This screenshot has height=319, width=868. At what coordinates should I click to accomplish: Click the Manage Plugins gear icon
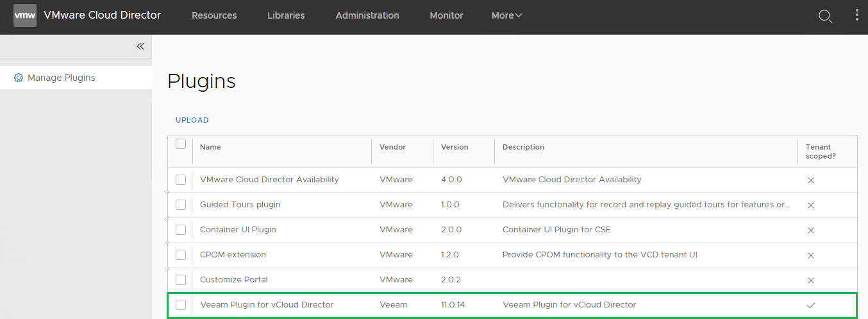pos(19,78)
